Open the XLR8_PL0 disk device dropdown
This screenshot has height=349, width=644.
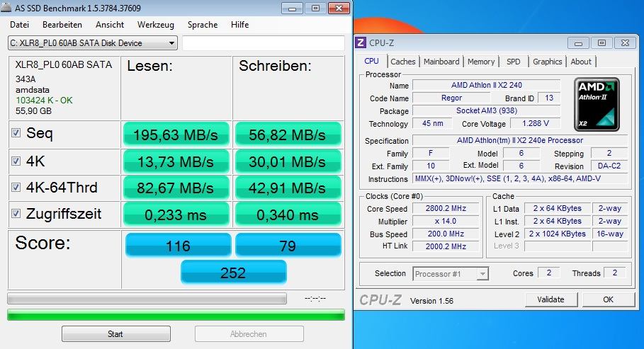pyautogui.click(x=92, y=43)
